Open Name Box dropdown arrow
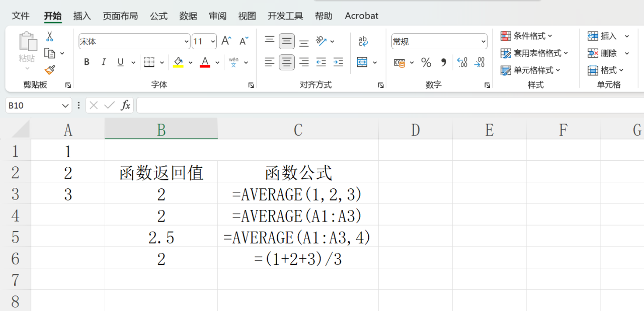 [65, 106]
